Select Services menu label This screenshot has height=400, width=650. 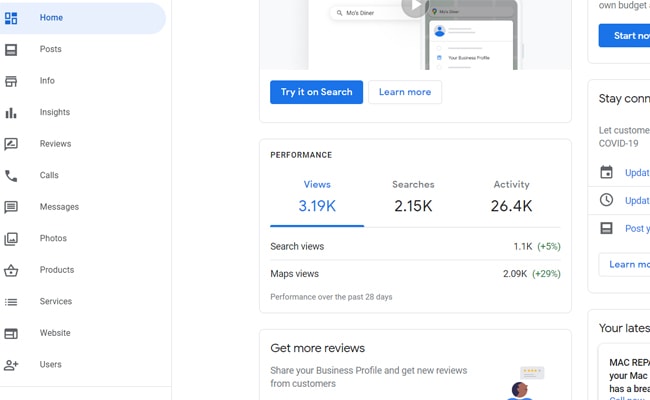(56, 301)
